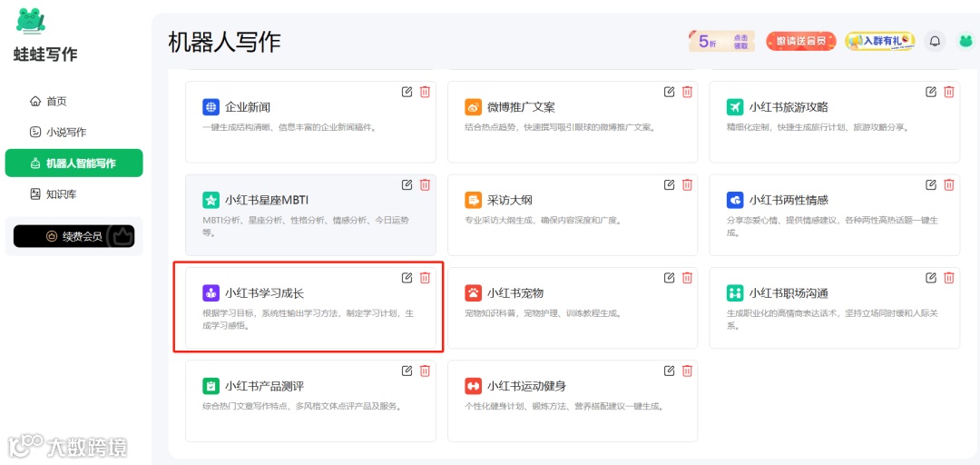
Task: Open the 微博推广文案 title
Action: pyautogui.click(x=521, y=107)
